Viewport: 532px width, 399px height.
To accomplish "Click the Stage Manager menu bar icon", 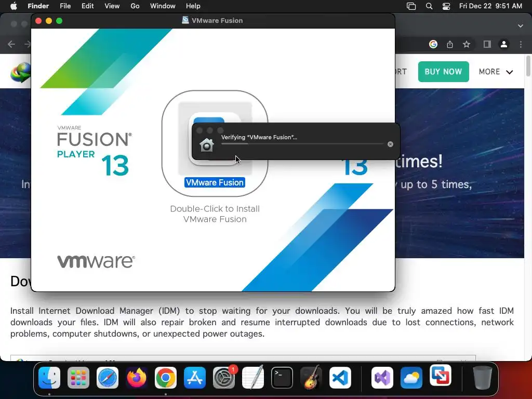I will click(x=411, y=6).
